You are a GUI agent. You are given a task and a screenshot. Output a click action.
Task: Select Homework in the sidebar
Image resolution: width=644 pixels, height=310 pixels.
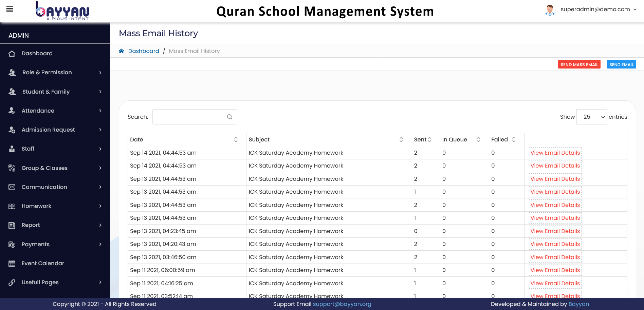pos(37,206)
